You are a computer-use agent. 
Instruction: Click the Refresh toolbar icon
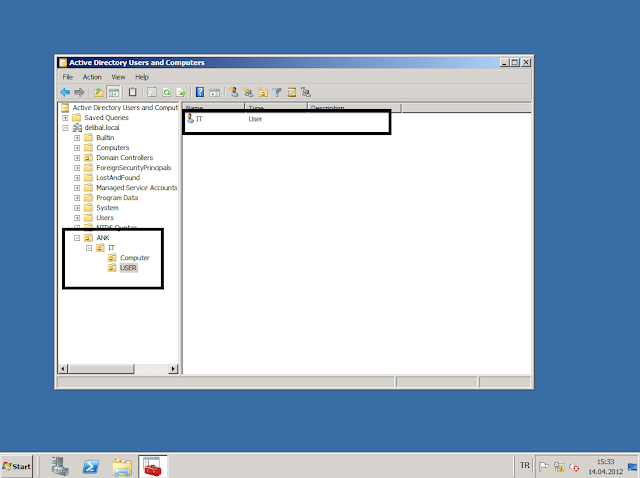pos(167,91)
